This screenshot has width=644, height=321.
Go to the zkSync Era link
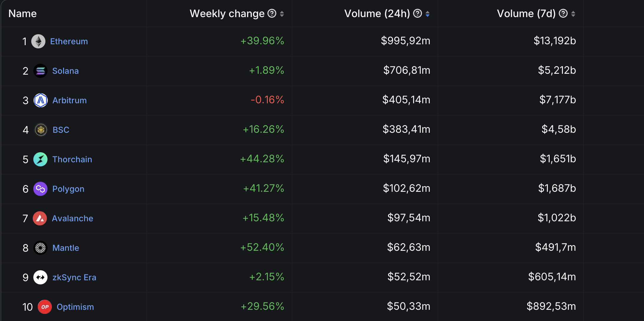coord(74,277)
